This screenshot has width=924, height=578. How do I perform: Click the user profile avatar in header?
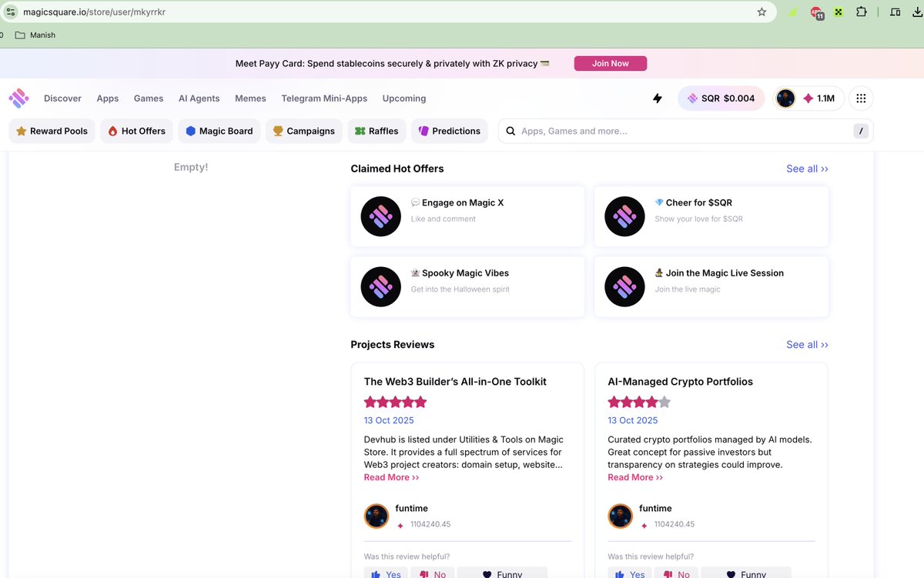point(785,99)
